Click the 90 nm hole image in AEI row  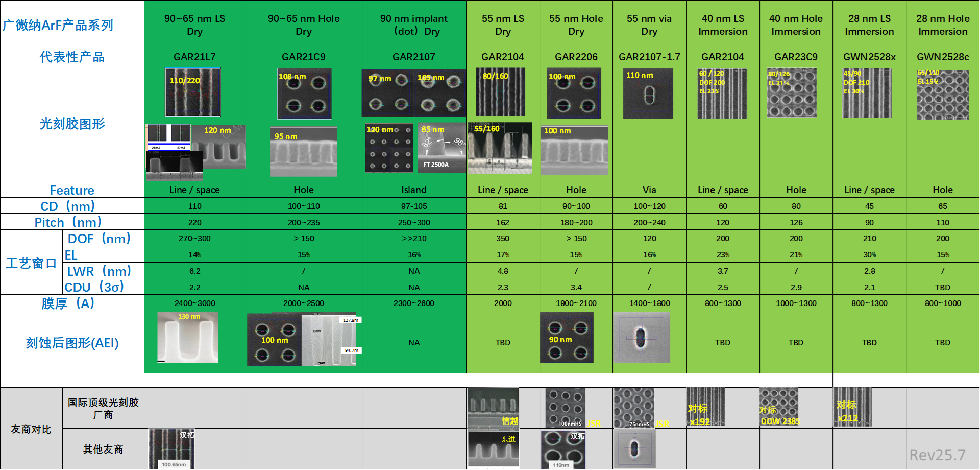[x=567, y=338]
